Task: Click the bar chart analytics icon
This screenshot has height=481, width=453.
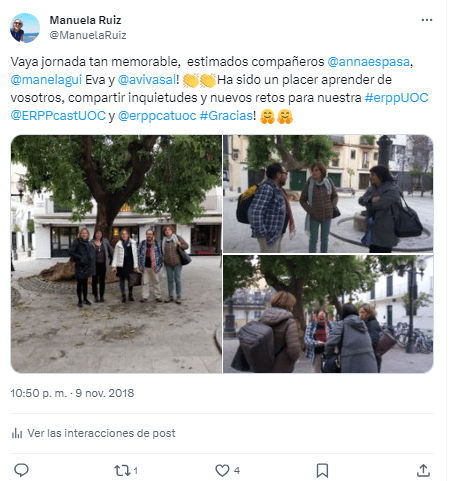Action: 17,433
